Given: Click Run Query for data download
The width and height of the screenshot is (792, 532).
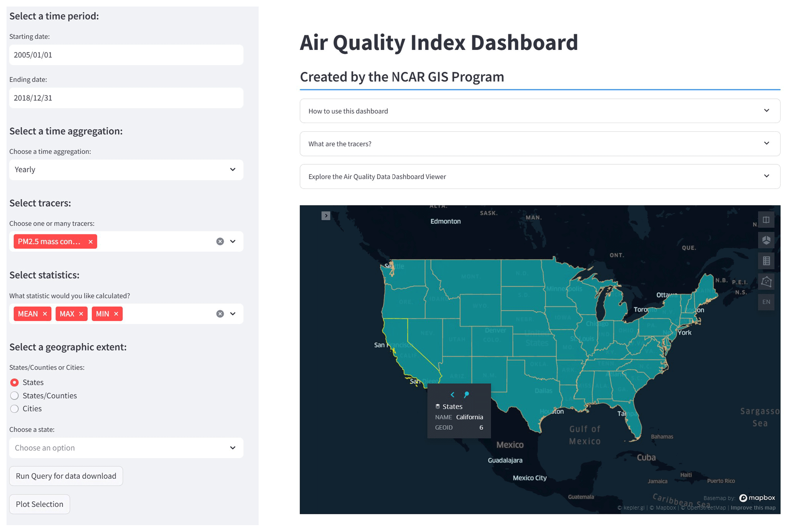Looking at the screenshot, I should tap(66, 476).
